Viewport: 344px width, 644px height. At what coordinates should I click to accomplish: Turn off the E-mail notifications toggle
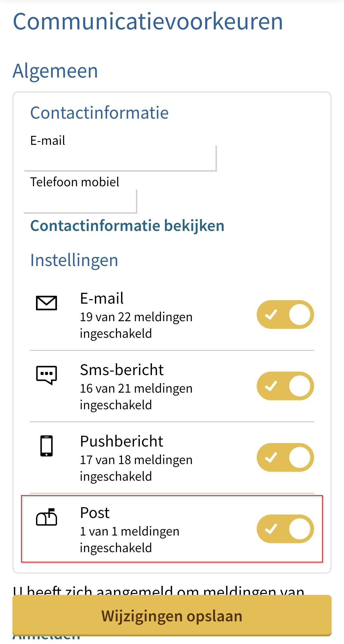tap(285, 315)
